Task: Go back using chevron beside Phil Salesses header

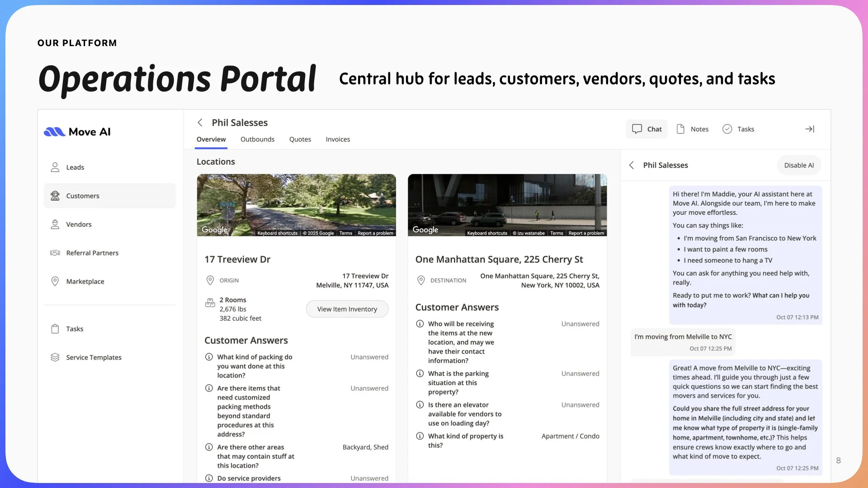Action: click(x=200, y=123)
